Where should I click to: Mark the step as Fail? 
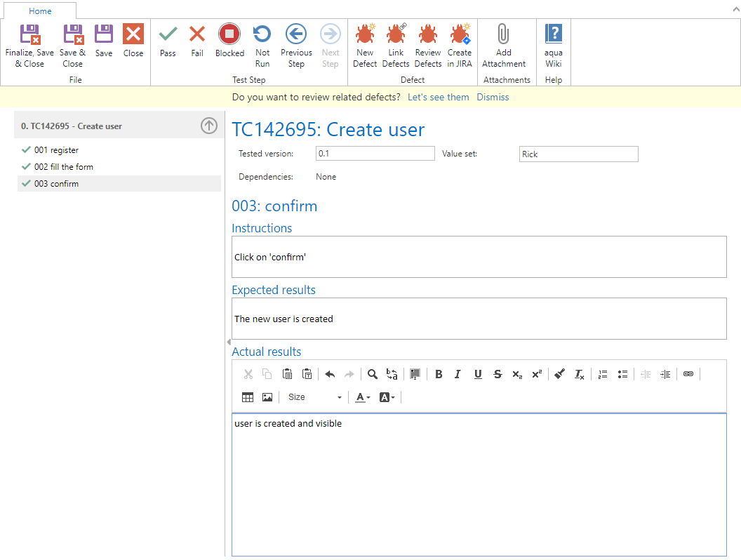click(x=197, y=41)
